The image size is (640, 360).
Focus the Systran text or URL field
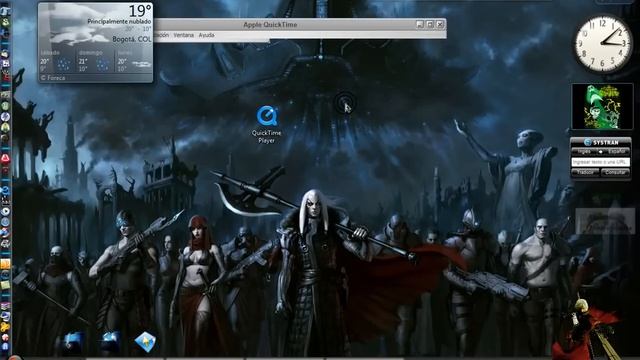click(600, 162)
